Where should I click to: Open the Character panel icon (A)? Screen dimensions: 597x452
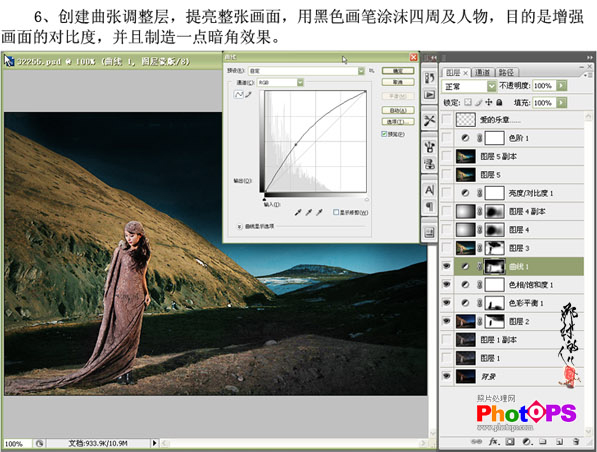coord(429,190)
